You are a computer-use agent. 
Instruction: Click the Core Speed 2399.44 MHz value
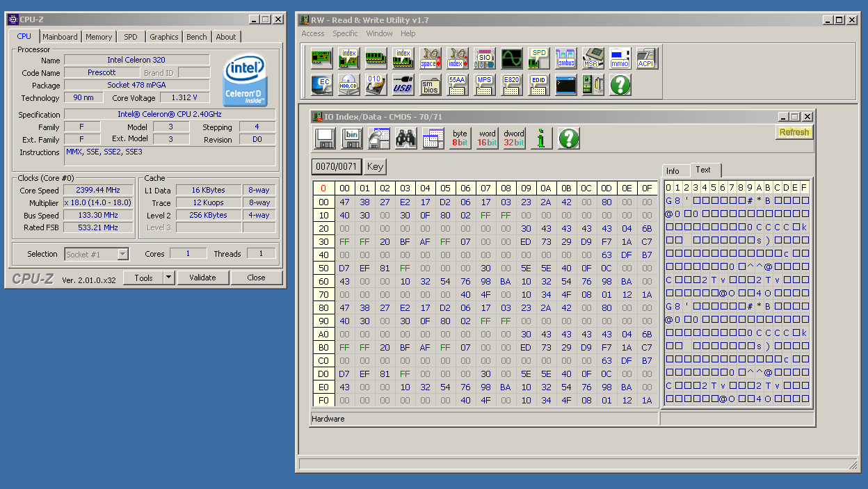coord(99,191)
